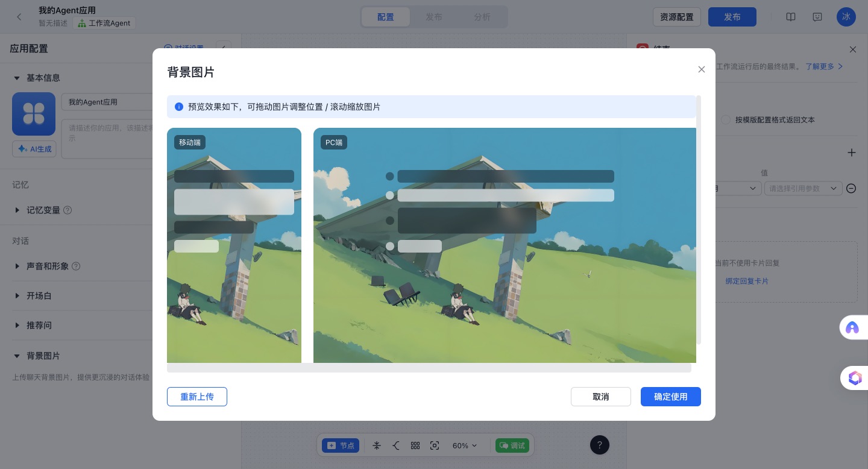Remove the output row with minus icon

pos(851,189)
